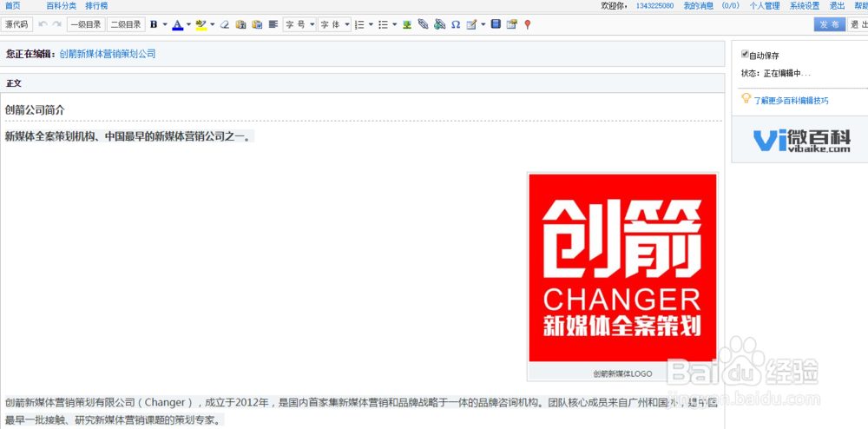The height and width of the screenshot is (429, 868).
Task: Click the blue 发布 publish button
Action: pyautogui.click(x=829, y=24)
